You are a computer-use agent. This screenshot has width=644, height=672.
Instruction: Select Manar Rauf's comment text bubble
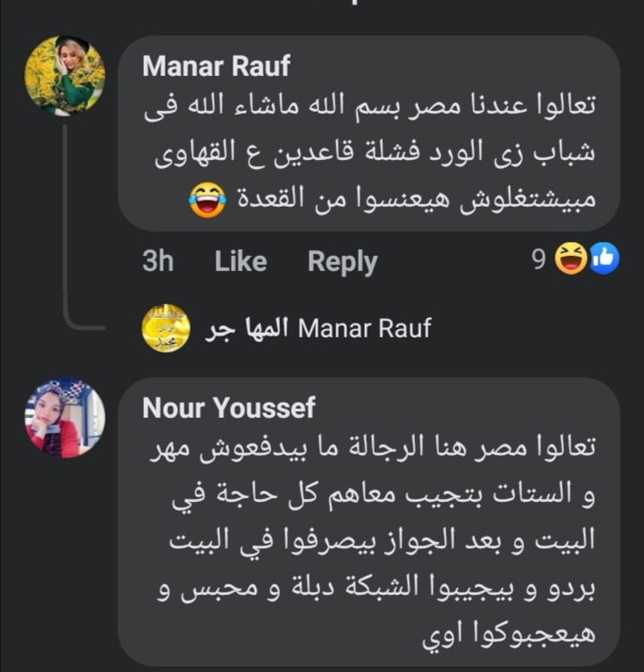pyautogui.click(x=369, y=134)
